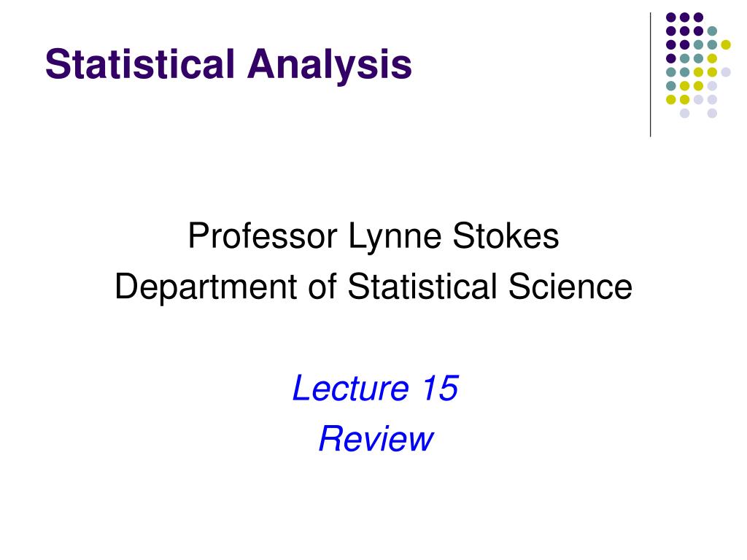This screenshot has height=560, width=747.
Task: Click the first yellow dot in the seventh row
Action: [x=671, y=99]
